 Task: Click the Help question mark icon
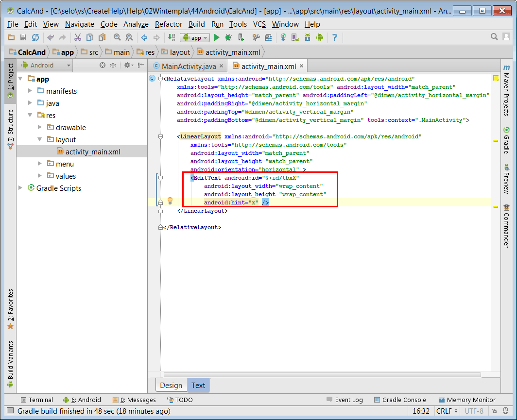(x=335, y=37)
